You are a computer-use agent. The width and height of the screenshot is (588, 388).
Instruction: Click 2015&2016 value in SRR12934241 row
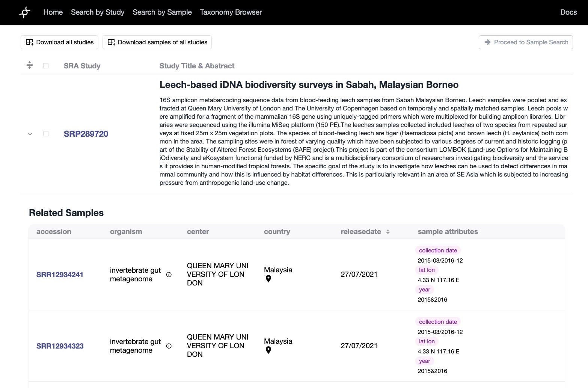pyautogui.click(x=433, y=299)
